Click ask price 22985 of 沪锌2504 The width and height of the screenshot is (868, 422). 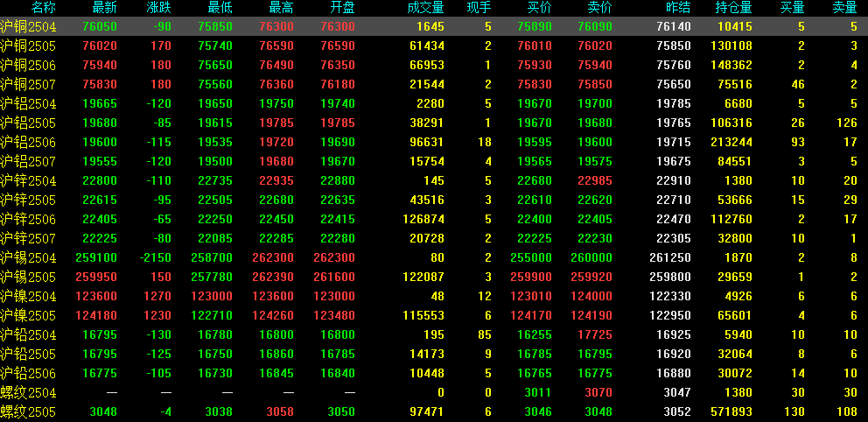click(x=595, y=181)
